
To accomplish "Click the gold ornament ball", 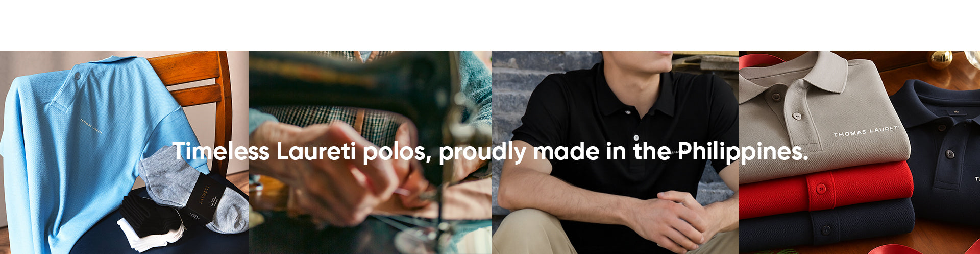I will (x=940, y=59).
